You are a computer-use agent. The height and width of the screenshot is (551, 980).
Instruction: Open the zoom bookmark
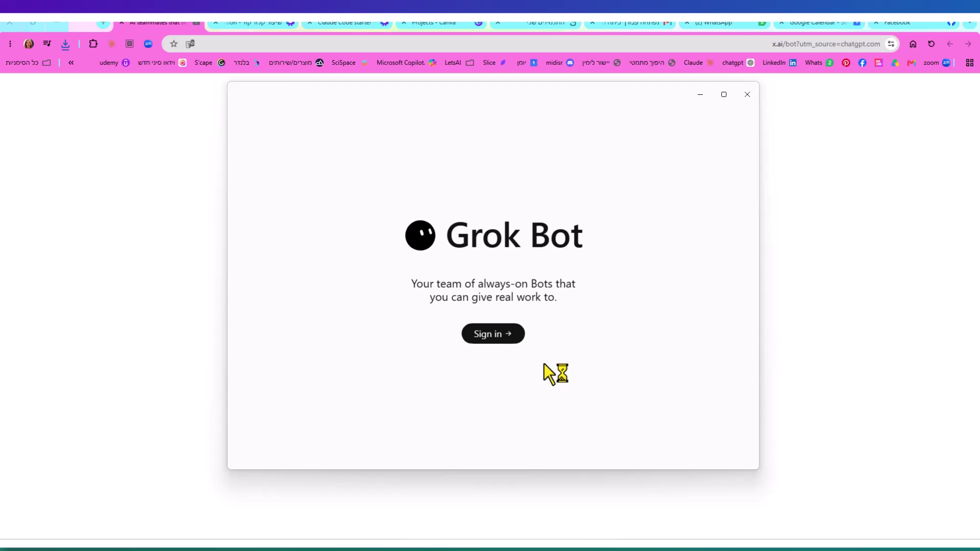point(937,63)
